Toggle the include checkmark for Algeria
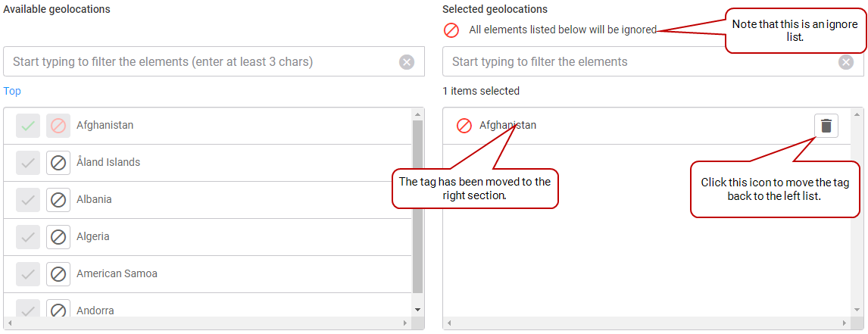 pyautogui.click(x=28, y=236)
